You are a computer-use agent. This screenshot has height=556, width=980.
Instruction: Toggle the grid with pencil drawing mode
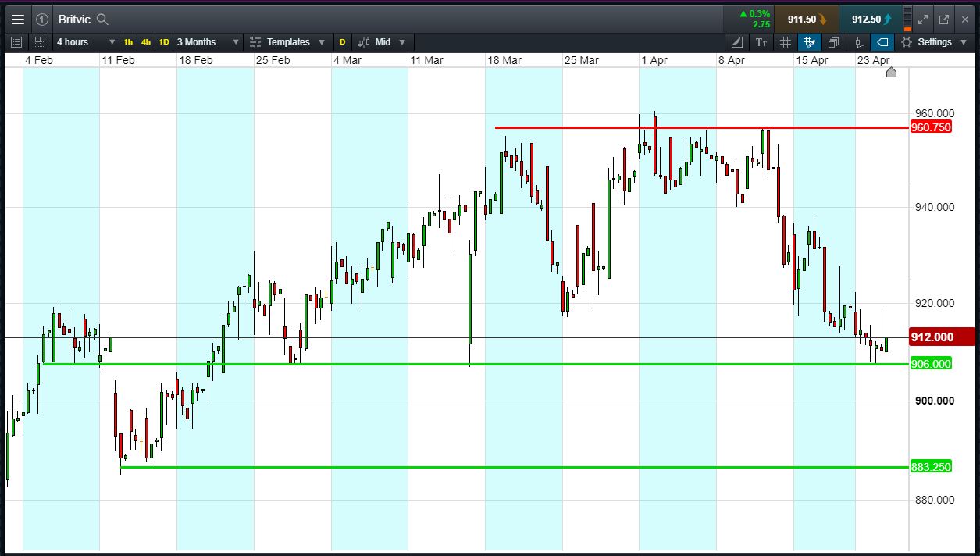tap(809, 42)
